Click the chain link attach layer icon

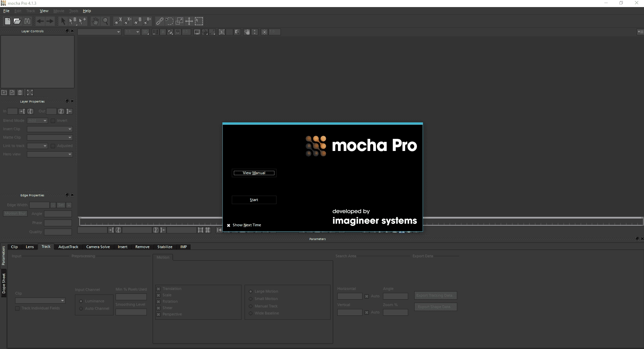point(160,21)
